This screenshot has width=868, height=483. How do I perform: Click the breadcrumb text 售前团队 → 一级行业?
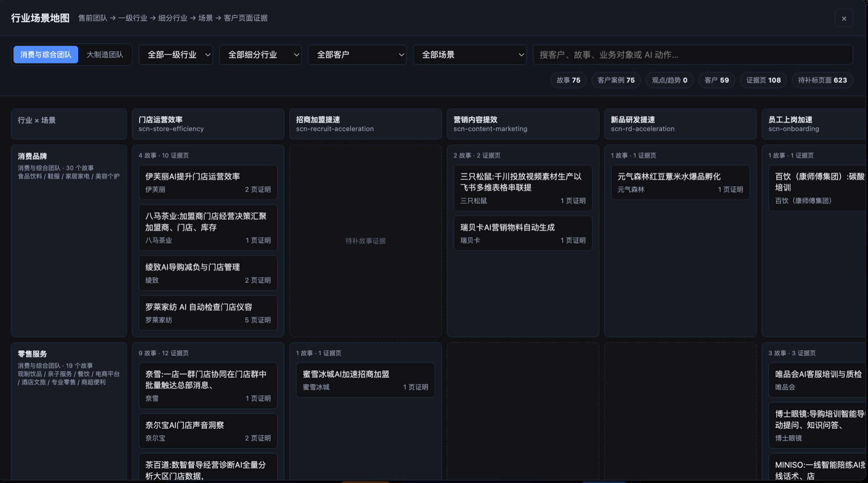[113, 18]
